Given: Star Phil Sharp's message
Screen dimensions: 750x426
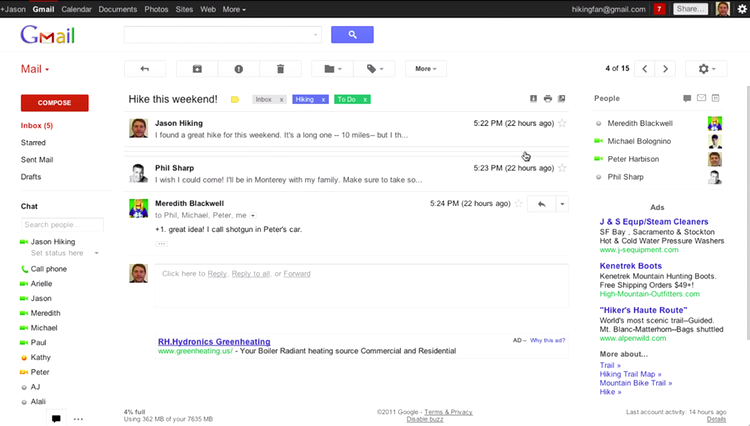Looking at the screenshot, I should click(x=562, y=168).
